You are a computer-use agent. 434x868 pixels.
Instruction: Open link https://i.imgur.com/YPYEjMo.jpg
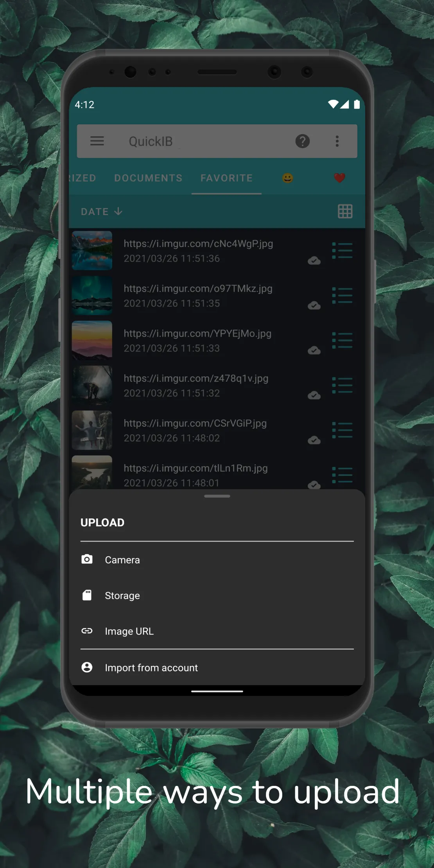[197, 334]
